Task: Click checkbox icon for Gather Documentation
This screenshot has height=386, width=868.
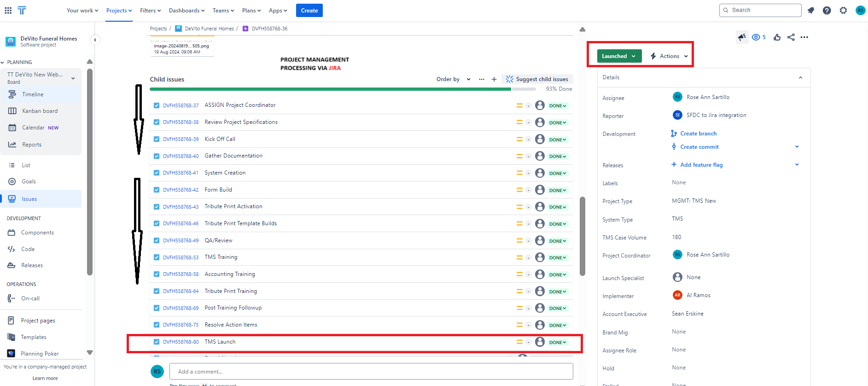Action: [157, 156]
